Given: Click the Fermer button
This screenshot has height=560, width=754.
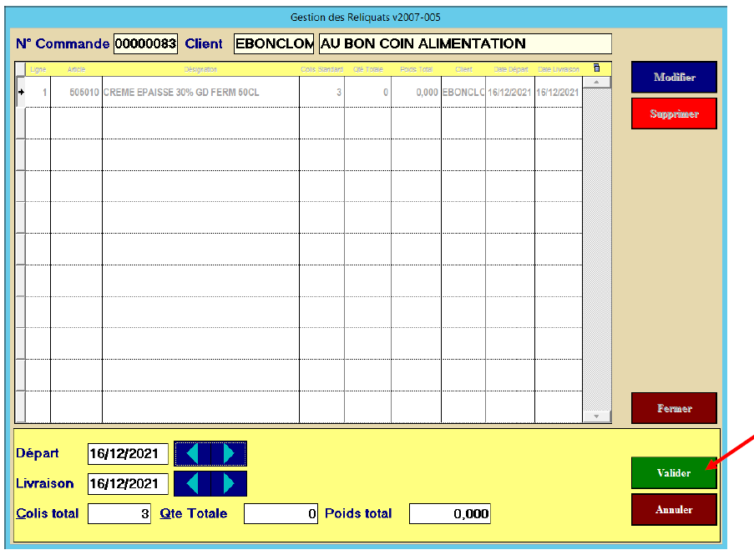Looking at the screenshot, I should 674,408.
